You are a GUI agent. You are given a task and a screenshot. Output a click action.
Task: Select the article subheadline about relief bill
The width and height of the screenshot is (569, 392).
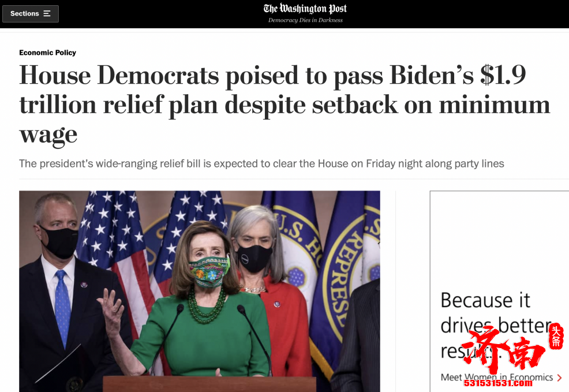click(x=261, y=164)
